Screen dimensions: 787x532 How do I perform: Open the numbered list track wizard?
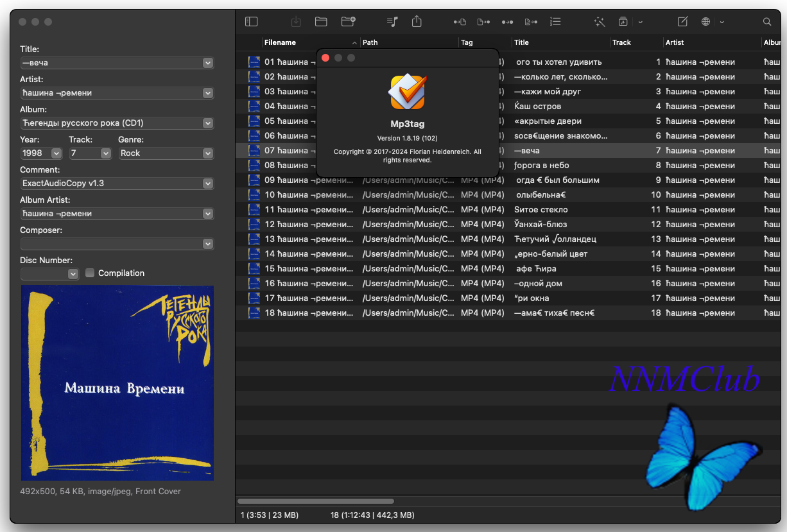[x=556, y=22]
